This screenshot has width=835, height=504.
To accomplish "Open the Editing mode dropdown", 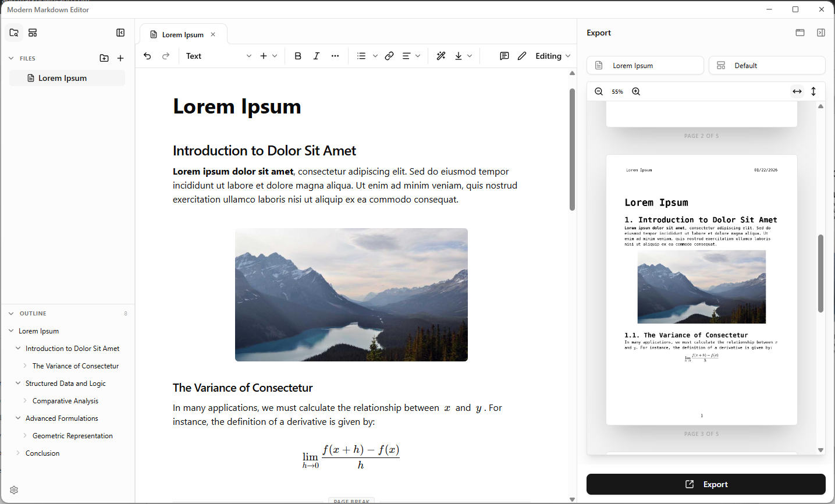I will 553,56.
